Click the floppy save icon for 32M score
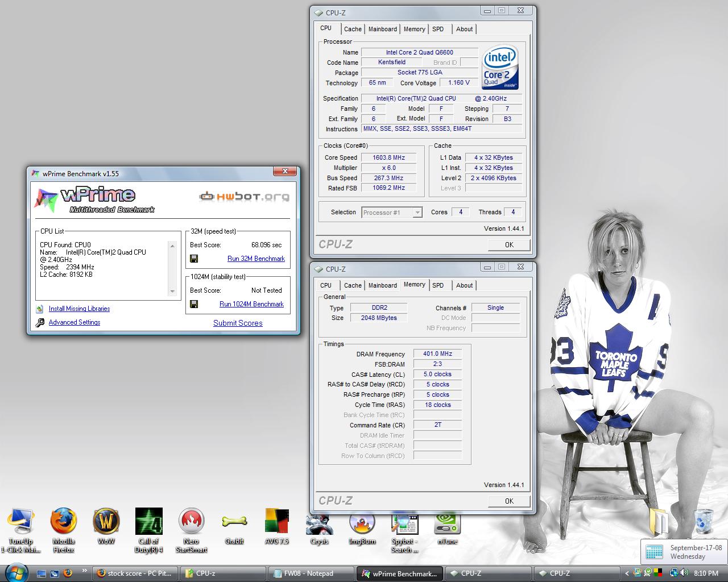The width and height of the screenshot is (728, 582). pyautogui.click(x=194, y=259)
